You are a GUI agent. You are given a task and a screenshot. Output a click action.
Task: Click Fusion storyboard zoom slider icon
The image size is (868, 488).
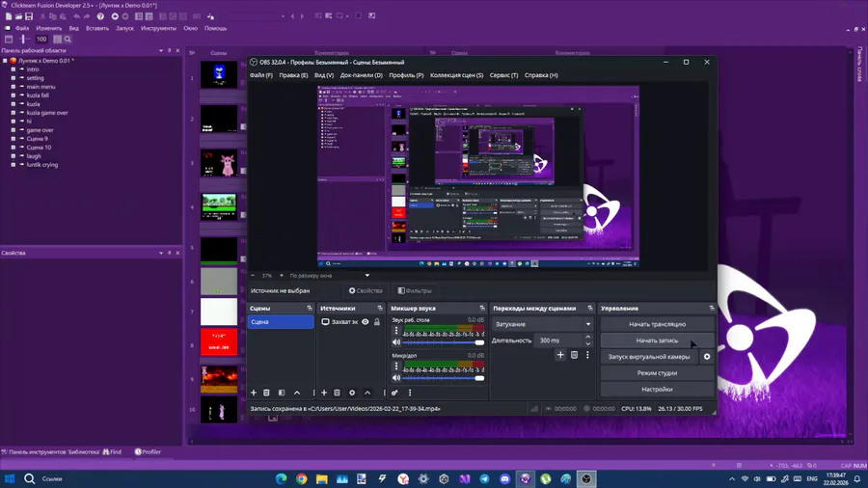[24, 40]
